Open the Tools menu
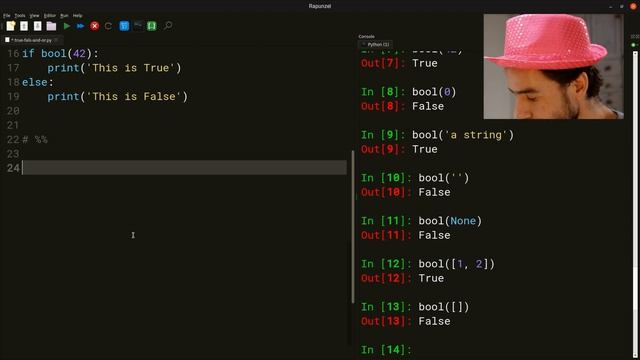 tap(20, 16)
